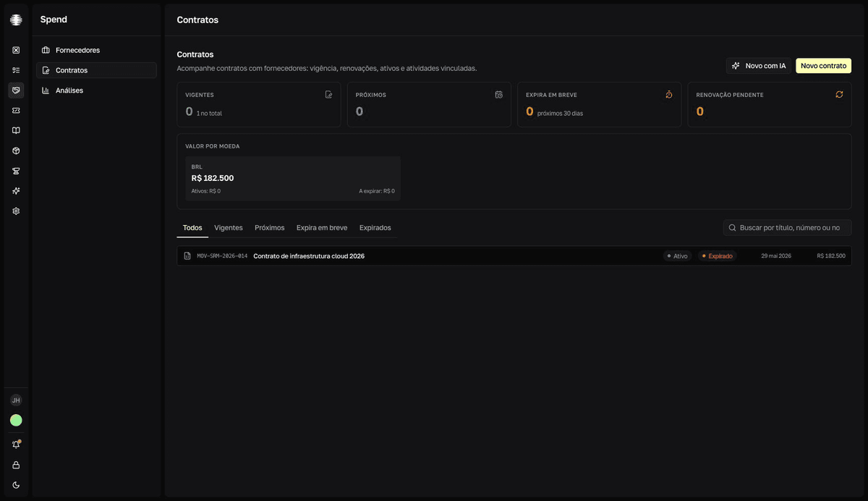Click the green circle workspace avatar

16,421
